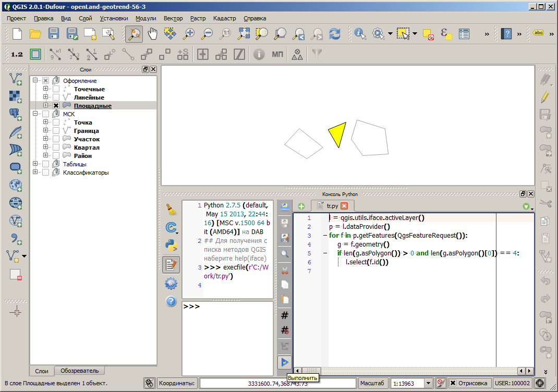This screenshot has width=558, height=392.
Task: Collapse the Оформление layer group
Action: click(35, 81)
